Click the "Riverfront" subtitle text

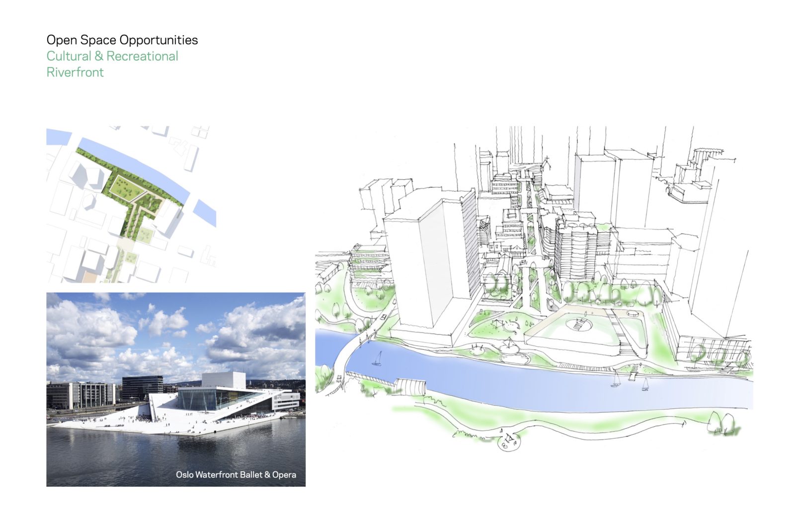[75, 72]
